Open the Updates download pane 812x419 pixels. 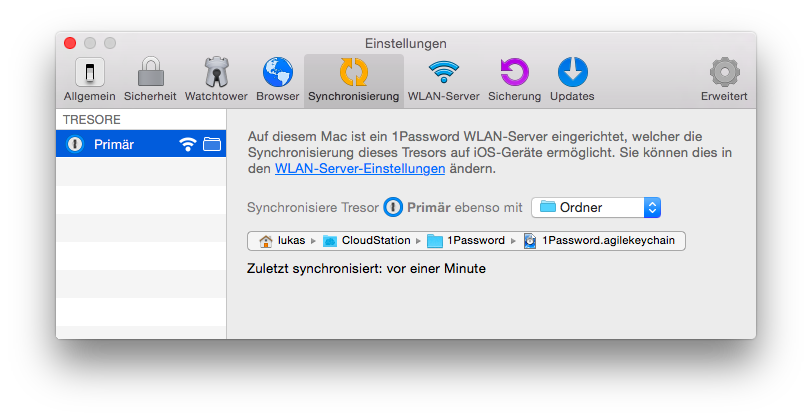(572, 79)
